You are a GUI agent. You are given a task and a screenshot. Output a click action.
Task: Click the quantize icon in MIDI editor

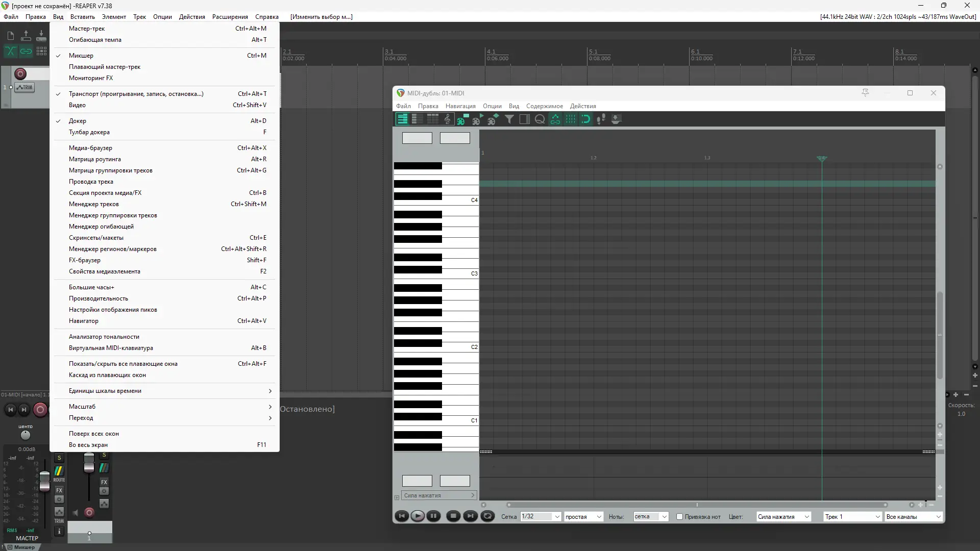(540, 119)
